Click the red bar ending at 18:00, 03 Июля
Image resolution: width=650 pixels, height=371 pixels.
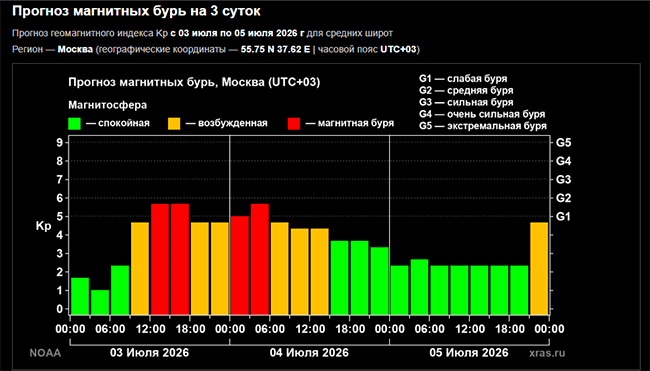pos(179,259)
